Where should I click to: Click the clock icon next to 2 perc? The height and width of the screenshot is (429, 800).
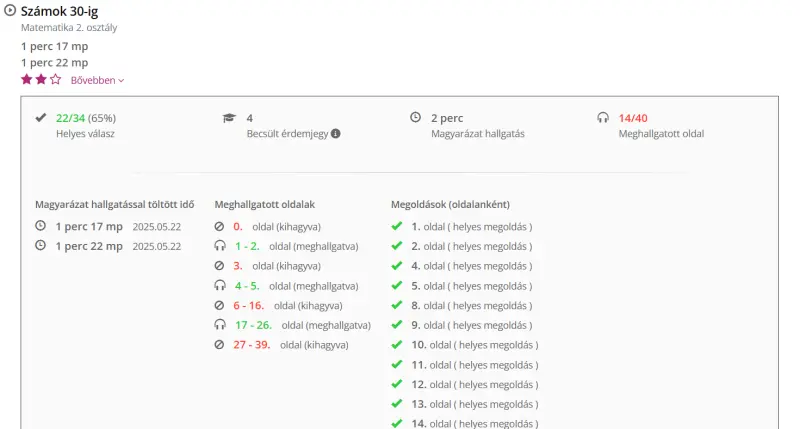tap(415, 117)
